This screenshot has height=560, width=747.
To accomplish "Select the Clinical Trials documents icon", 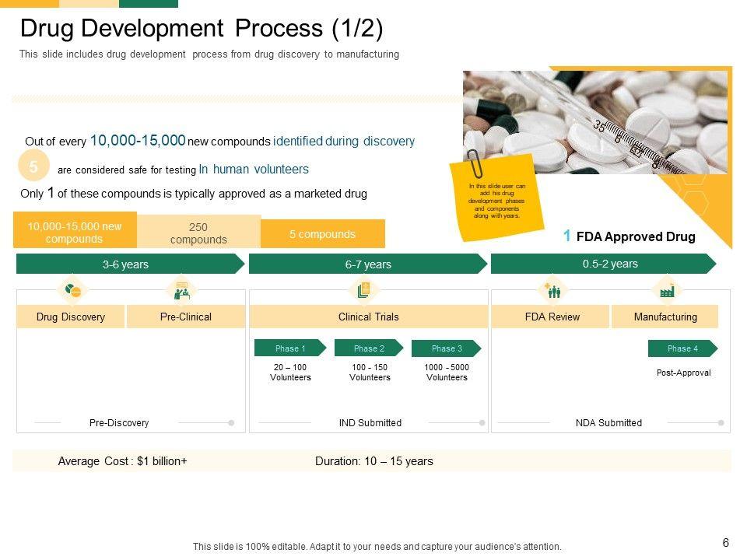I will pyautogui.click(x=363, y=290).
